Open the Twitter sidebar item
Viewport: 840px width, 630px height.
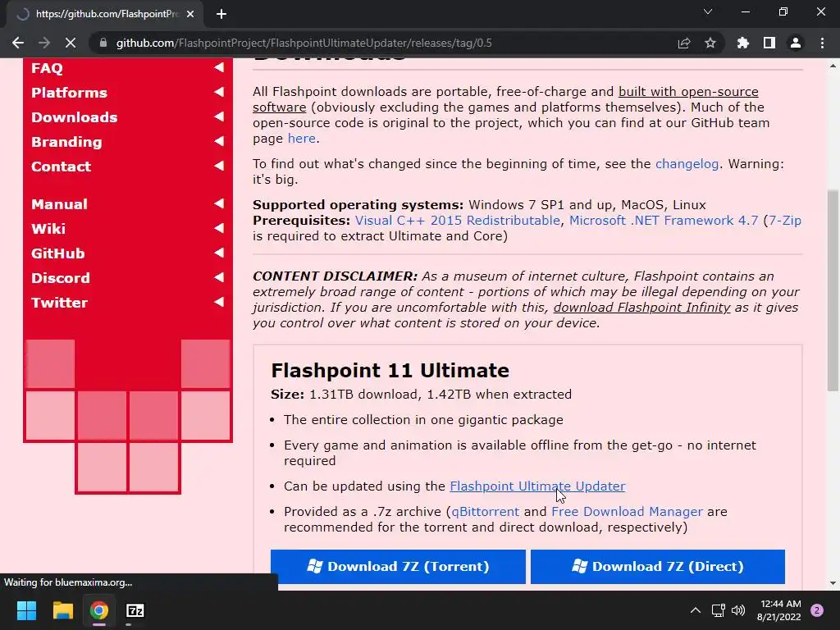tap(59, 303)
